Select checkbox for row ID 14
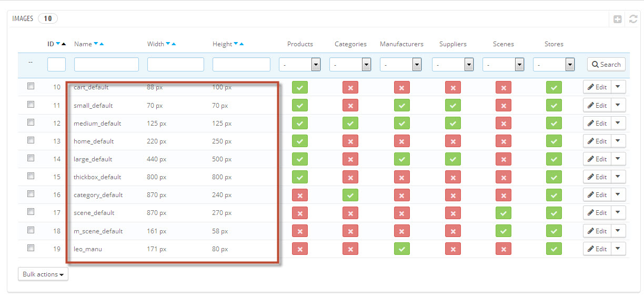This screenshot has height=298, width=644. [x=31, y=158]
